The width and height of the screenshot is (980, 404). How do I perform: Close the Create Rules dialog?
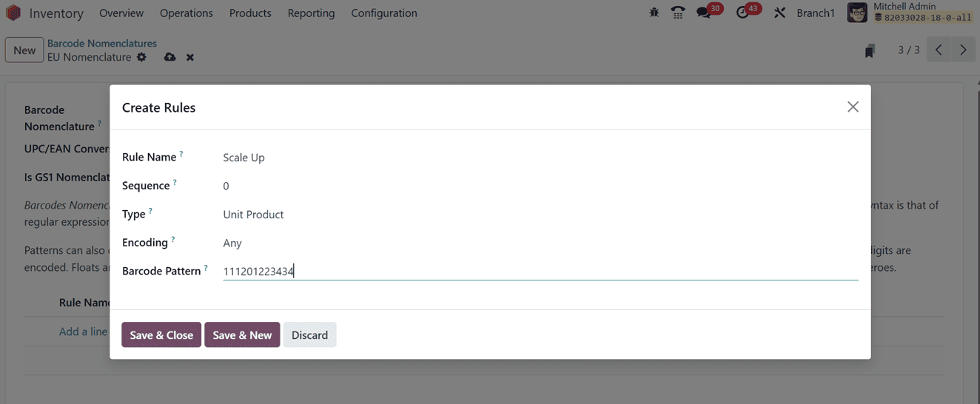[x=853, y=107]
